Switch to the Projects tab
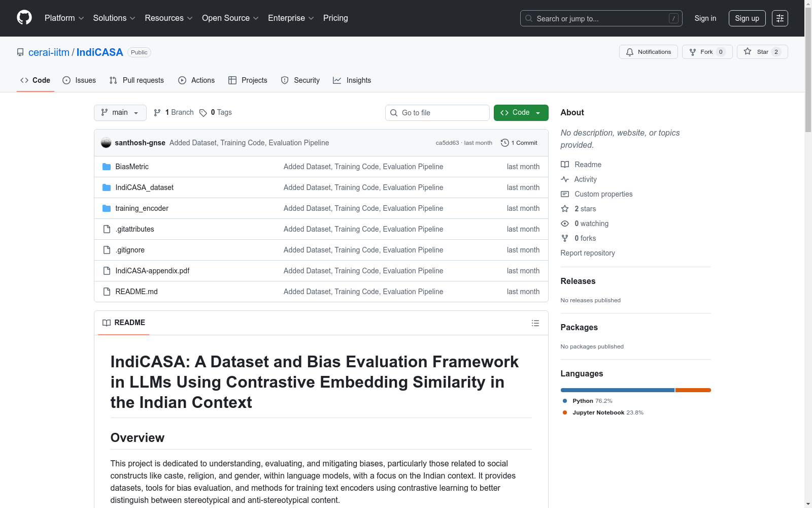This screenshot has height=508, width=812. (x=248, y=80)
